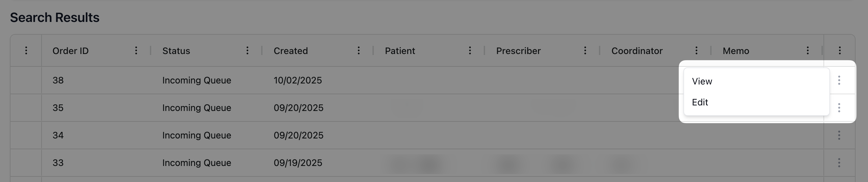868x182 pixels.
Task: Open Order ID column options menu
Action: point(136,50)
